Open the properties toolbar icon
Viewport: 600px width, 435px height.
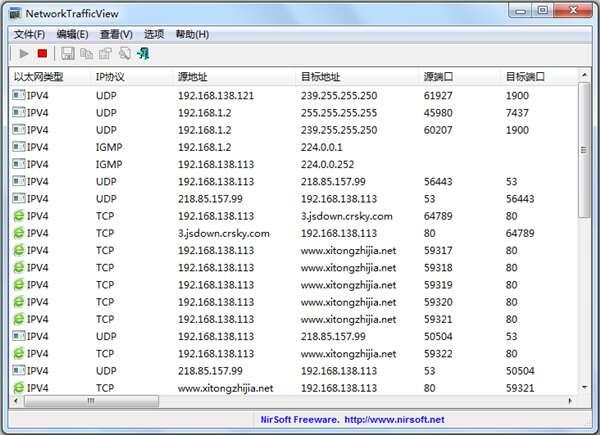pyautogui.click(x=105, y=53)
